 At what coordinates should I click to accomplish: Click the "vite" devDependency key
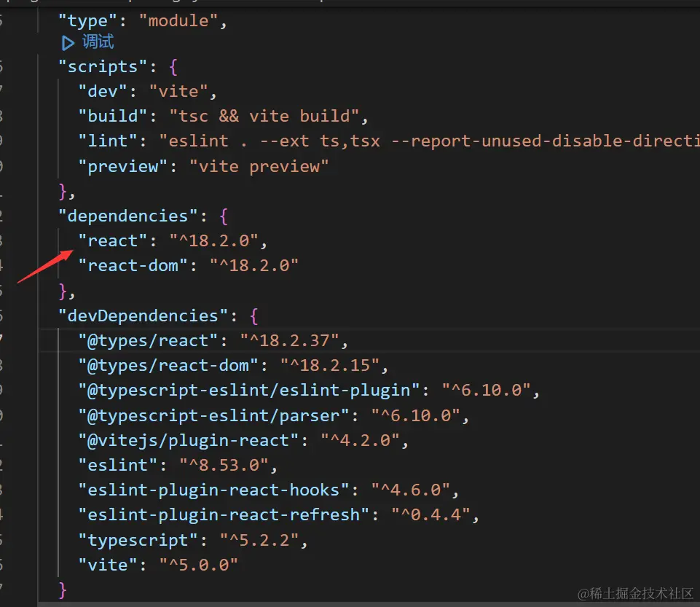tap(108, 565)
